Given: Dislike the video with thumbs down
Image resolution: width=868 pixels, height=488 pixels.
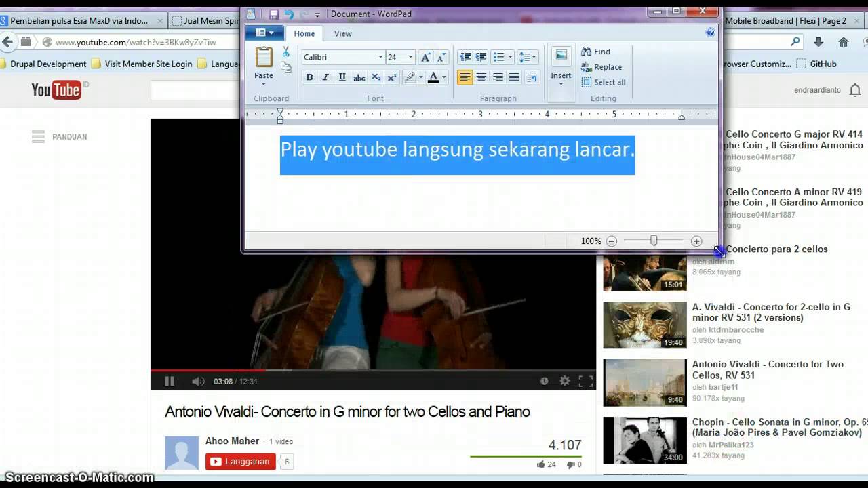Looking at the screenshot, I should pos(570,464).
